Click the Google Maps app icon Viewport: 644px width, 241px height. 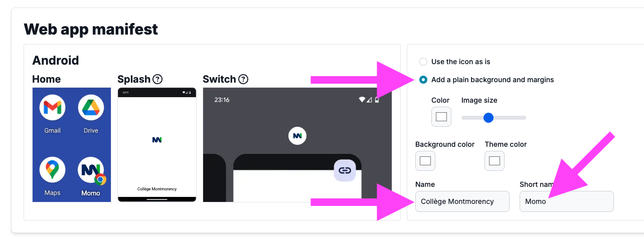click(x=52, y=170)
